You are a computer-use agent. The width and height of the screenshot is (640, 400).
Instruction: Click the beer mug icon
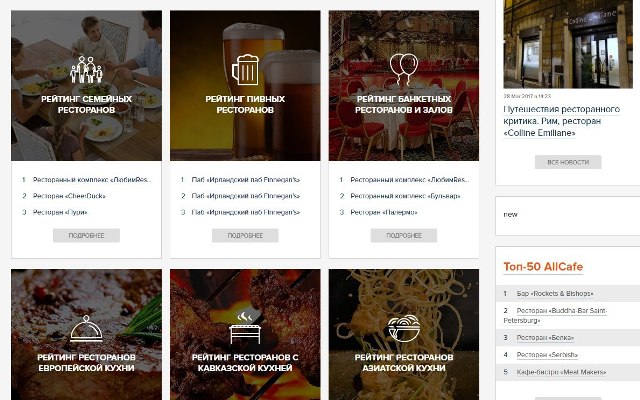click(x=245, y=70)
